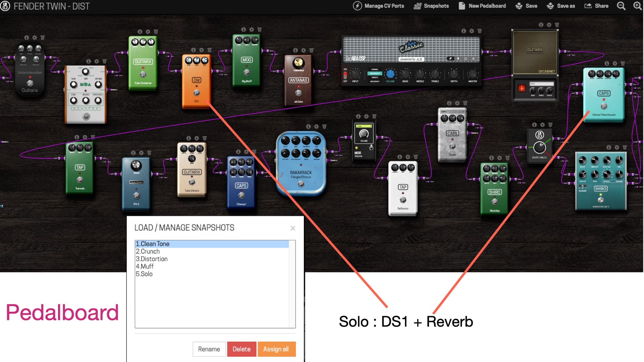Flip the AIDA DSP amp ON/OFF switch
This screenshot has height=362, width=644.
345,75
